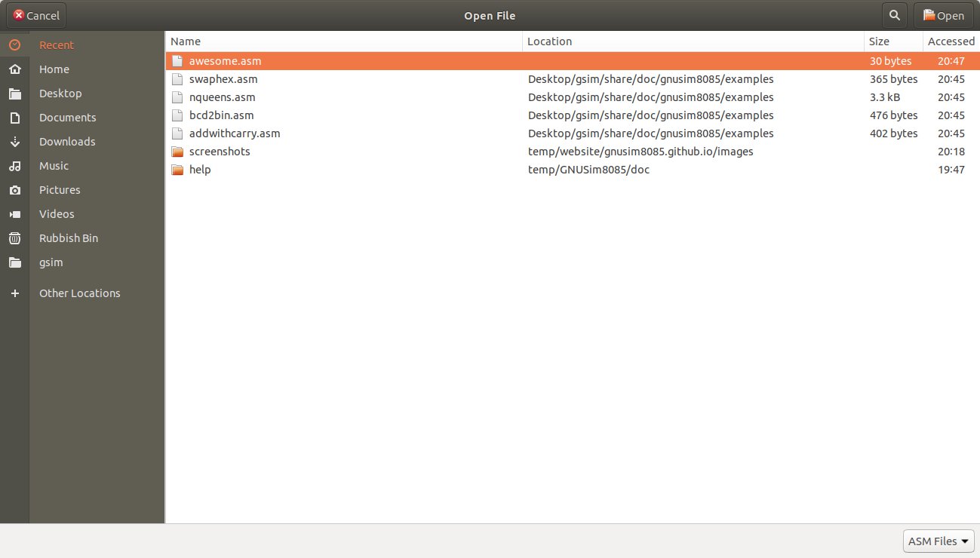Click the folder icon beside screenshots
The image size is (980, 558).
click(x=177, y=152)
